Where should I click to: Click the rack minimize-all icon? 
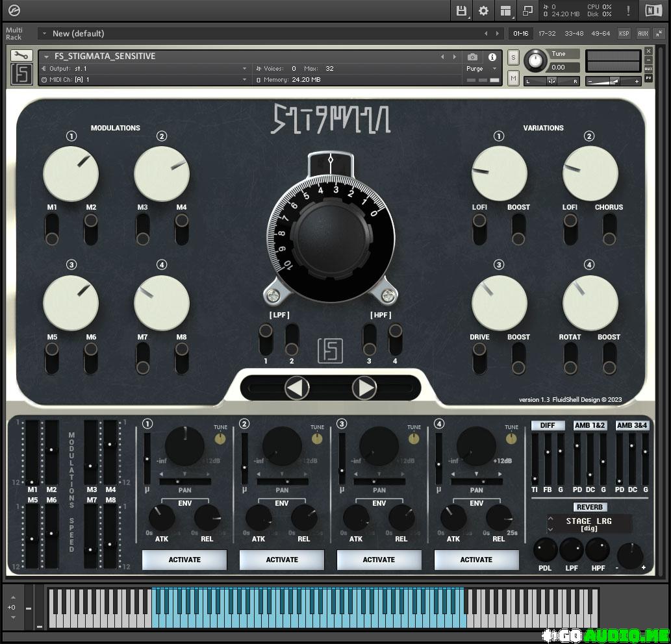(658, 33)
